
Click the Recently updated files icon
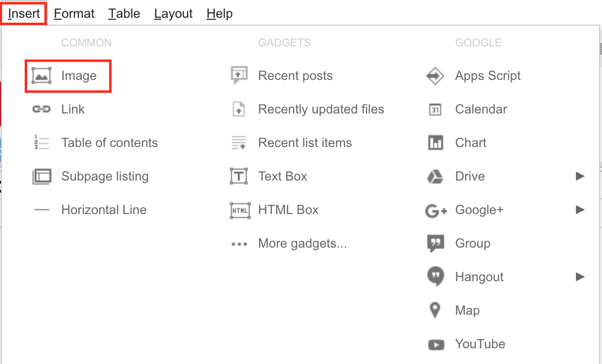pyautogui.click(x=239, y=109)
